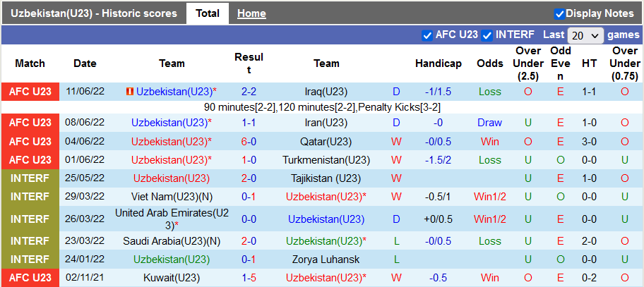
Task: Open Saudi Arabia(U23)(N) team link
Action: click(172, 241)
